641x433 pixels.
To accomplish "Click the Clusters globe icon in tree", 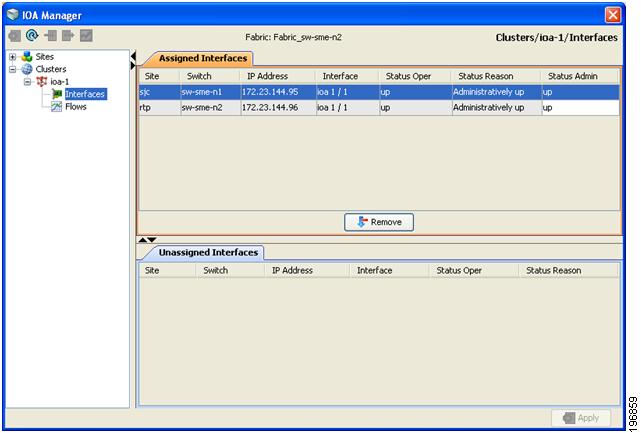I will [x=27, y=69].
